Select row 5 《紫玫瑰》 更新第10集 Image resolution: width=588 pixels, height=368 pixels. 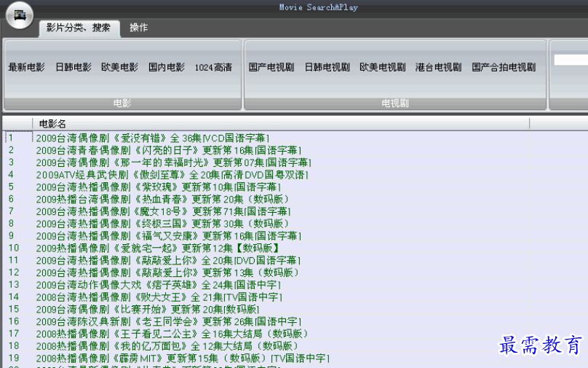(x=158, y=187)
